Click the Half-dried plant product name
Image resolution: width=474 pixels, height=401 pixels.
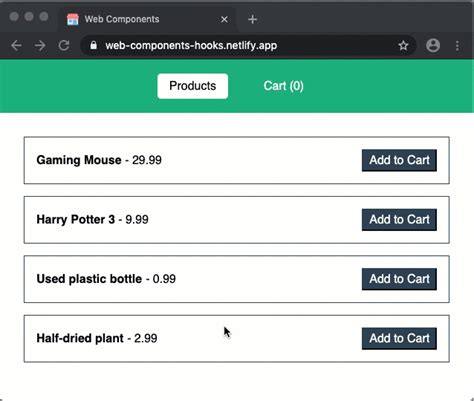(x=80, y=338)
